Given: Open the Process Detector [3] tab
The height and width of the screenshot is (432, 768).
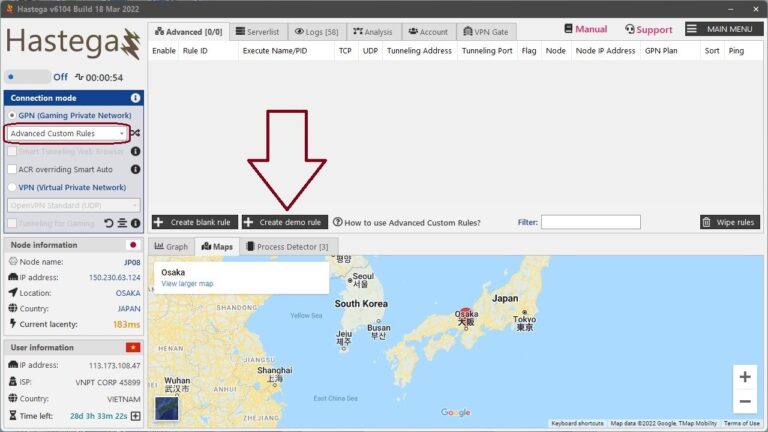Looking at the screenshot, I should click(x=288, y=246).
